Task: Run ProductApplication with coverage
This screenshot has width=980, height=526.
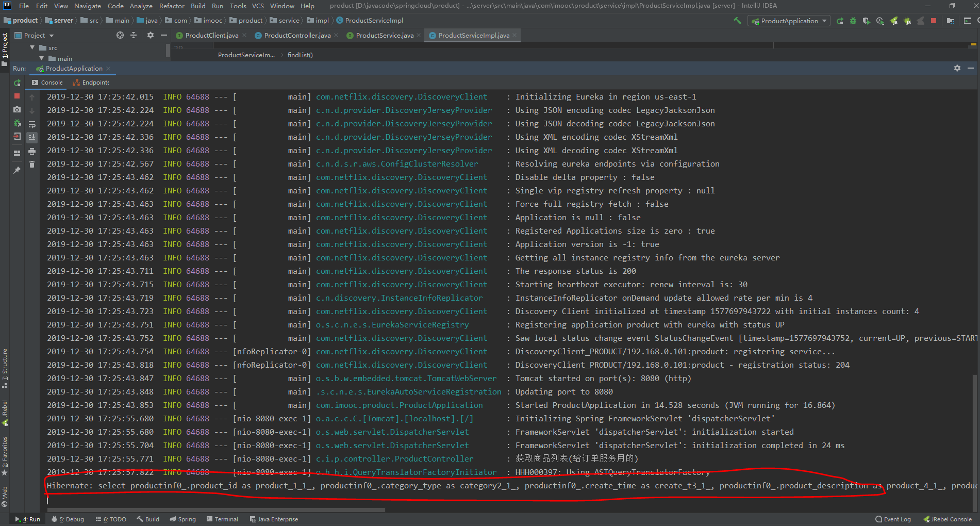Action: (867, 21)
